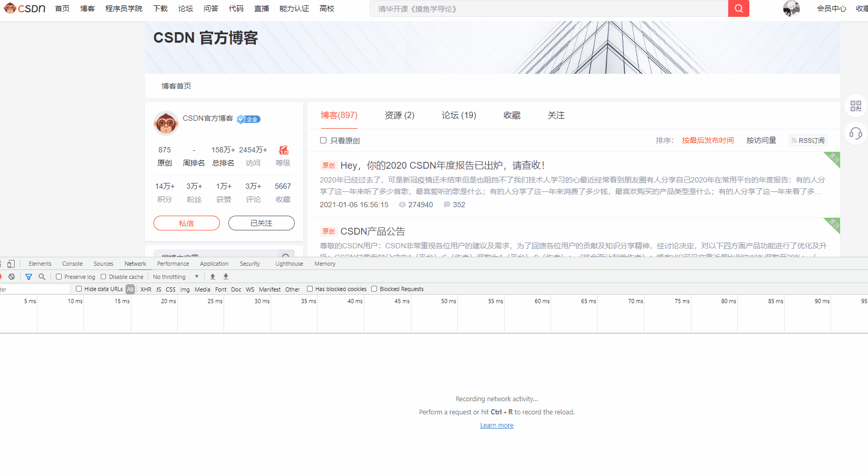Filter requests by CSS type
The image size is (868, 474).
click(171, 289)
